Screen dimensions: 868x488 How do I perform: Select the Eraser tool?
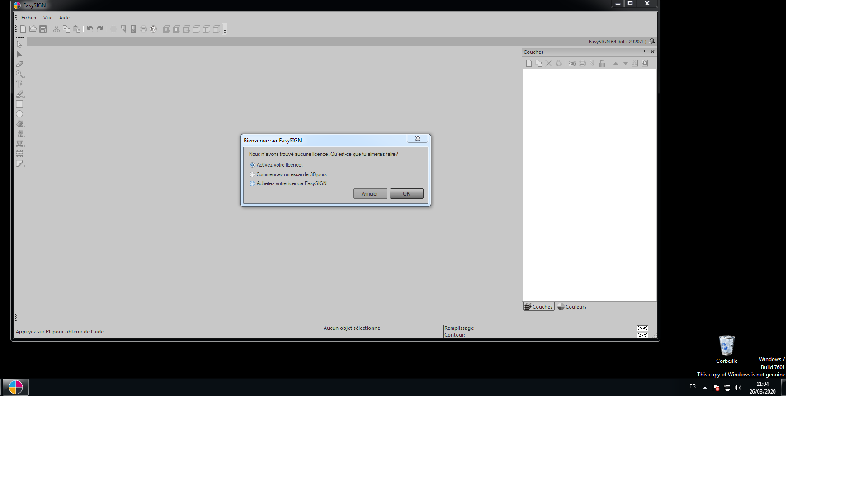(19, 64)
